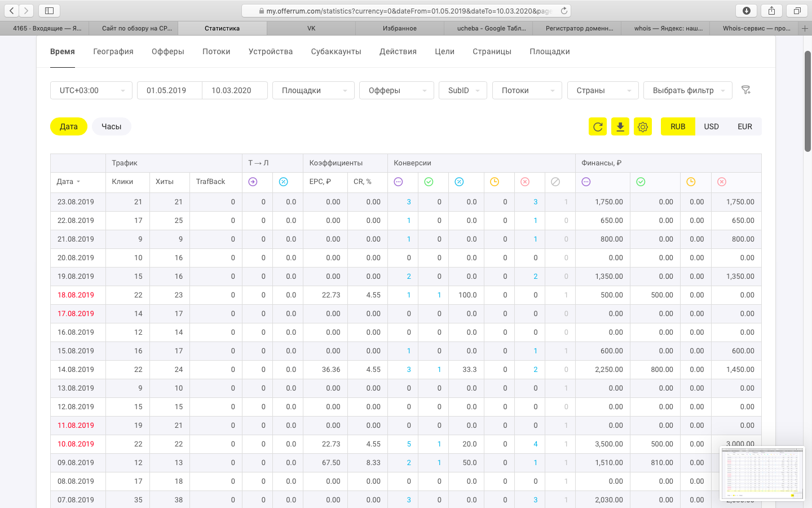Click the Safari share icon
Screen dimensions: 812x508
(x=771, y=11)
